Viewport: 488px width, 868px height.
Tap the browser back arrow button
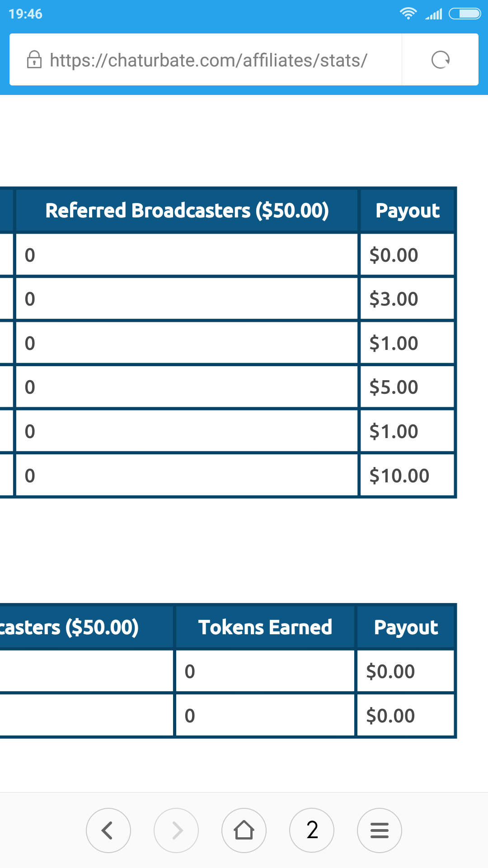pos(108,830)
